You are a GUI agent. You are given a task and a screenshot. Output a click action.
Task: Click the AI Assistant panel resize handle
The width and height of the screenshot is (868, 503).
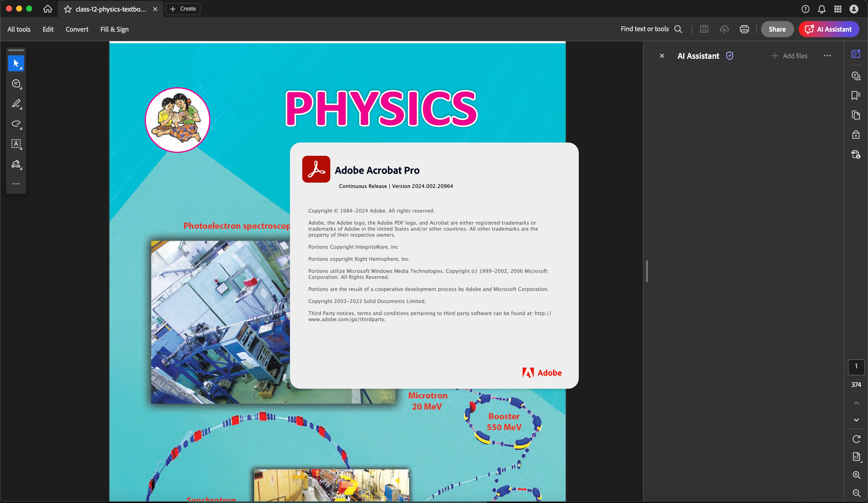click(647, 272)
